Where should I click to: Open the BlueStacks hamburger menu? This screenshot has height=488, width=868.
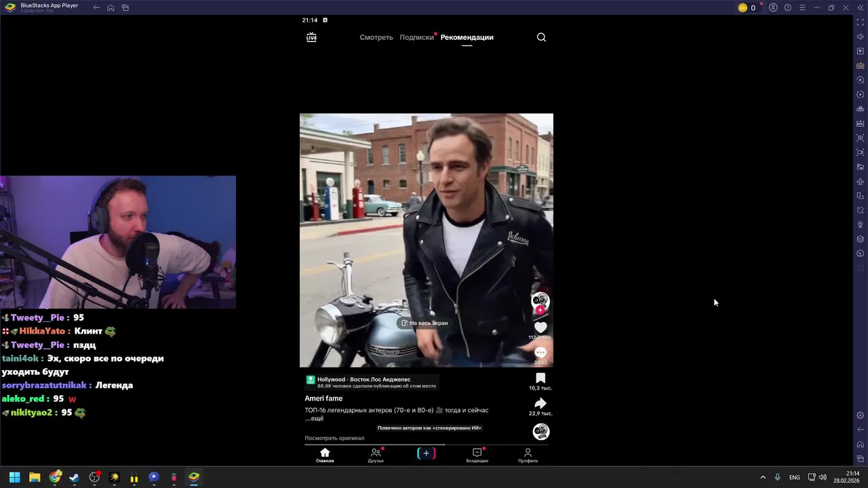point(802,7)
